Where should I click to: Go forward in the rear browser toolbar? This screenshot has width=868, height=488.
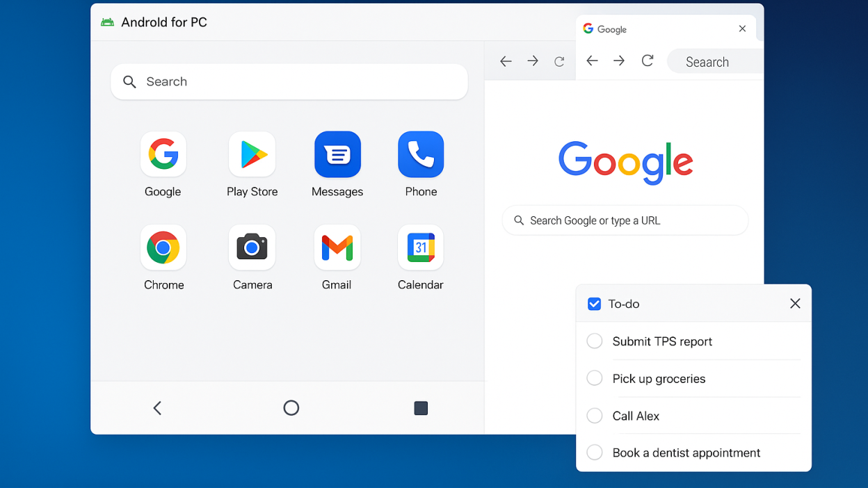tap(533, 61)
